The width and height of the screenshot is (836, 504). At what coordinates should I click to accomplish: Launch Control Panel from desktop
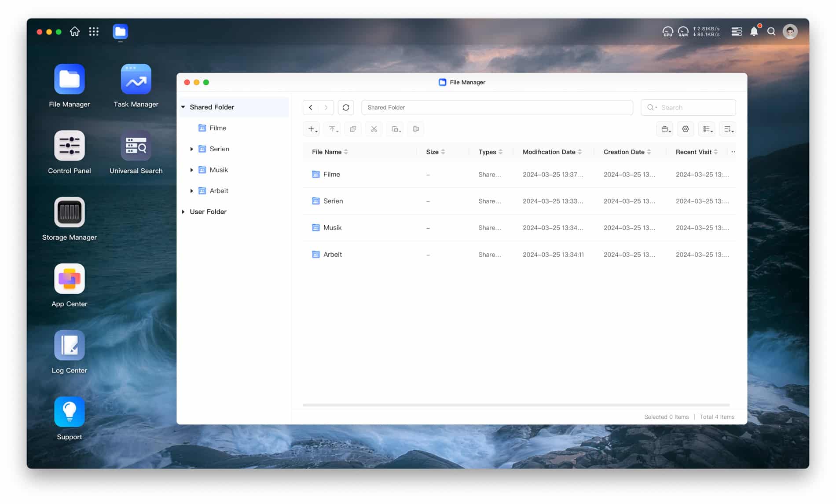point(69,146)
